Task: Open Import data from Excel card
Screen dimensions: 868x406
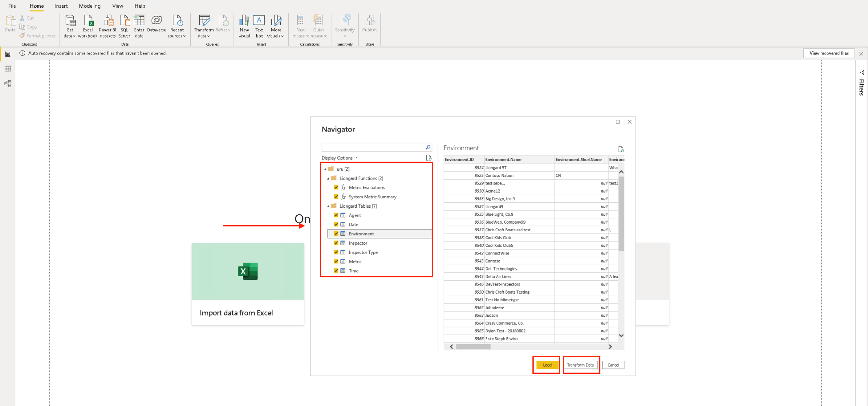Action: coord(248,284)
